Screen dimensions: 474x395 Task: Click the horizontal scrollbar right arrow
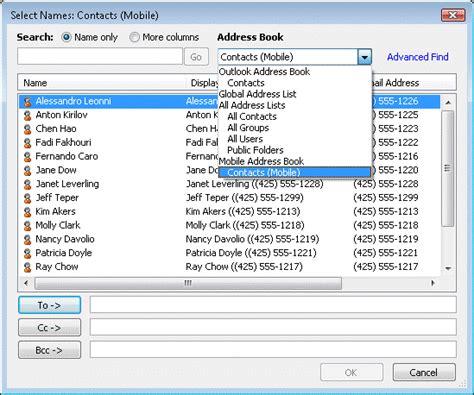click(433, 283)
